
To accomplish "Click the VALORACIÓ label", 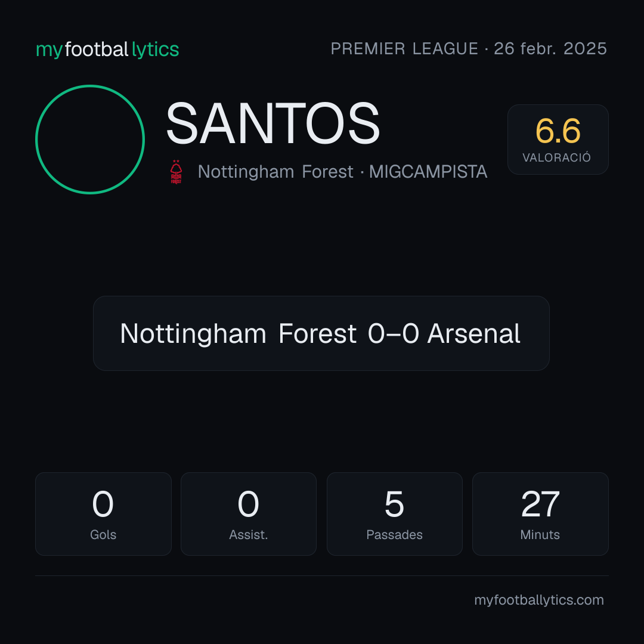I will pyautogui.click(x=557, y=157).
